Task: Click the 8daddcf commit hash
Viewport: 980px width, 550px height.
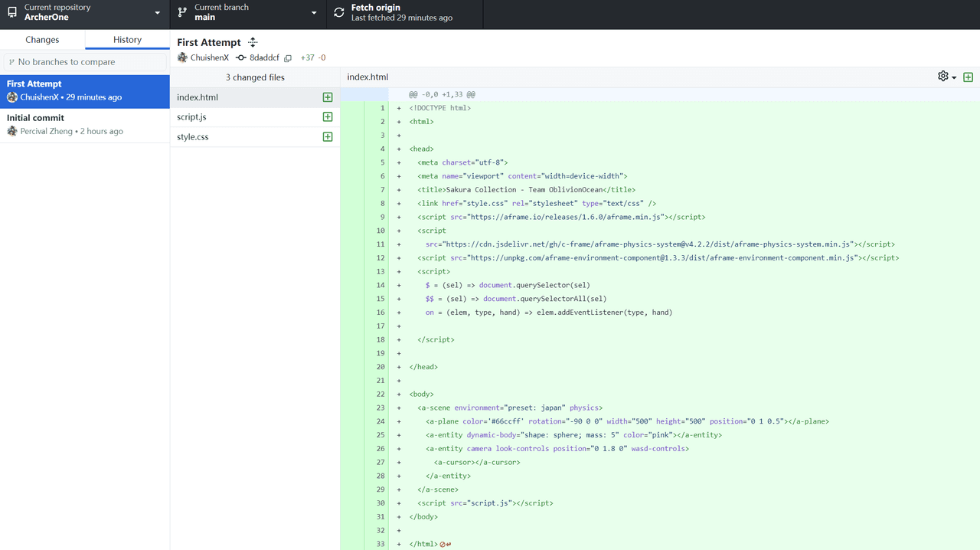Action: [264, 58]
